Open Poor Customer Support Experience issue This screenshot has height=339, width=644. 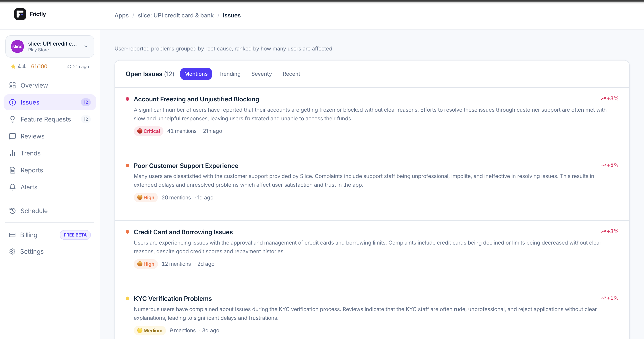tap(186, 166)
